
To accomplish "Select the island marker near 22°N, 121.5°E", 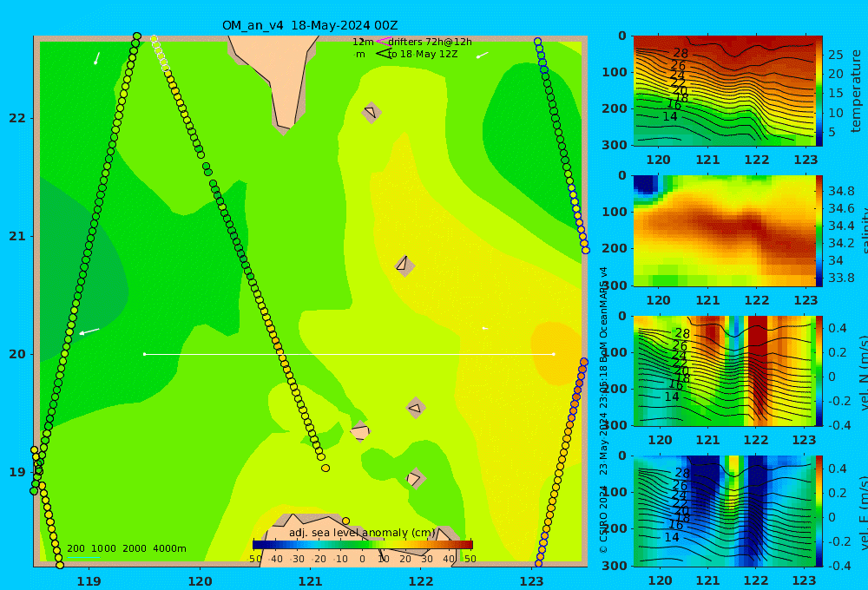I will coord(372,112).
